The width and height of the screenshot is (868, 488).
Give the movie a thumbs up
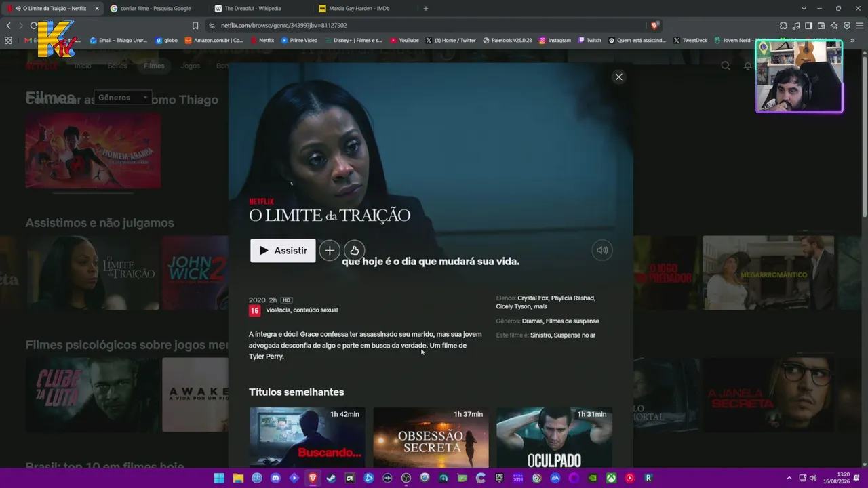354,251
